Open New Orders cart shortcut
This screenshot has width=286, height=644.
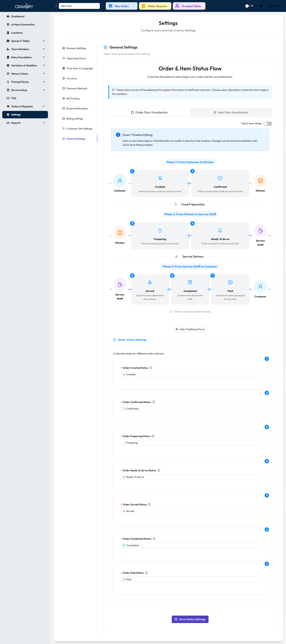pos(121,6)
